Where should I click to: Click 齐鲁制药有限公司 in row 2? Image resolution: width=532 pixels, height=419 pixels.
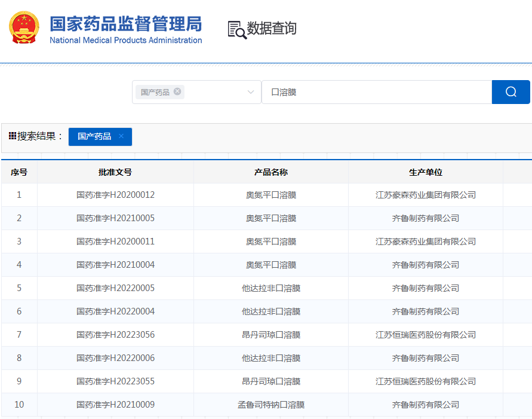click(426, 218)
